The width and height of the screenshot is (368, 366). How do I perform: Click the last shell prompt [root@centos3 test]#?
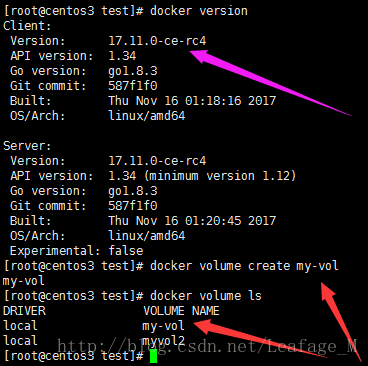tap(73, 356)
